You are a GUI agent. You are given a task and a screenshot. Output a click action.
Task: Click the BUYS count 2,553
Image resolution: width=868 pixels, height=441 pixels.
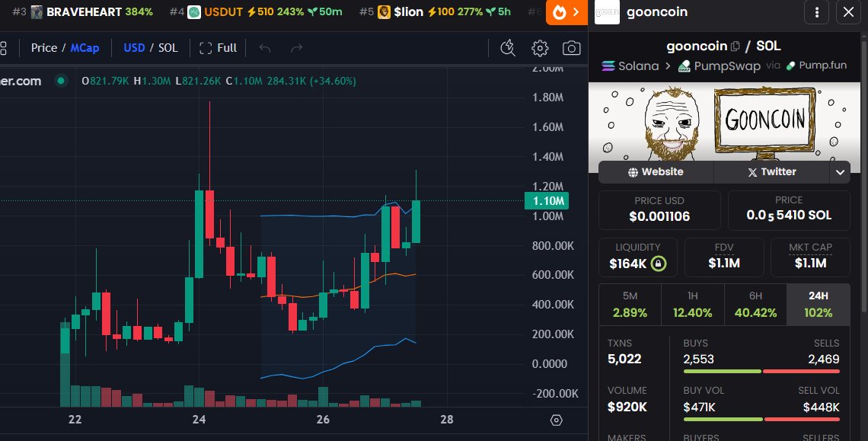tap(699, 359)
